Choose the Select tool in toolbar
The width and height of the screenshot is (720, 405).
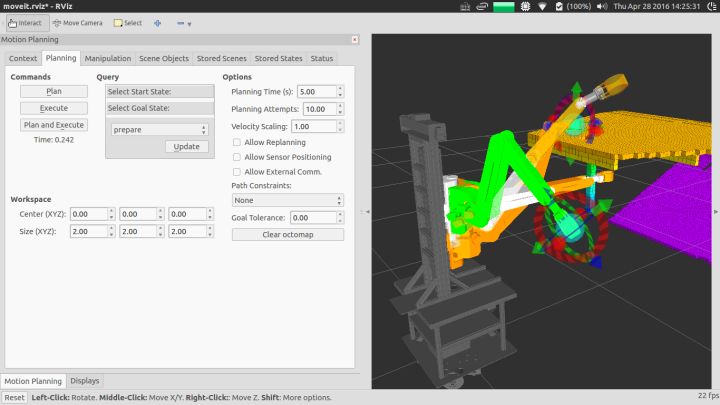click(x=128, y=23)
